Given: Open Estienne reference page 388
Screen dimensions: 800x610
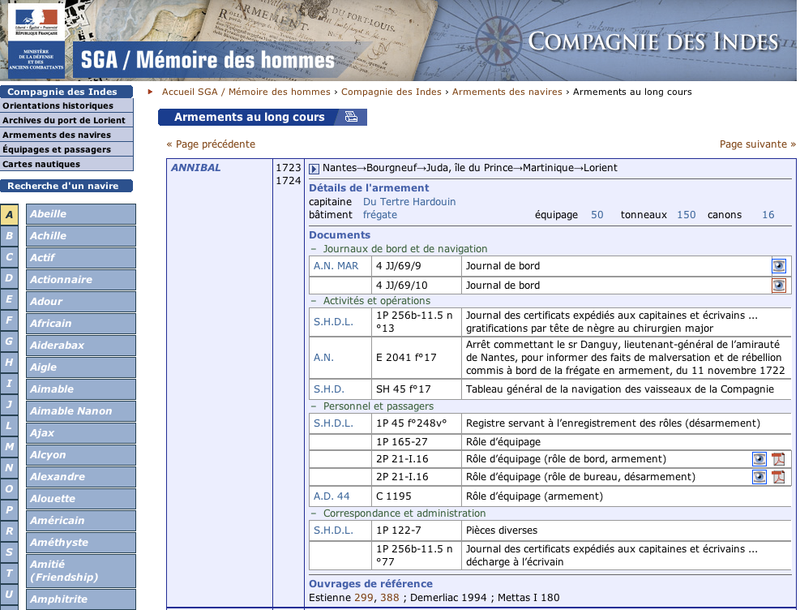Looking at the screenshot, I should 390,598.
